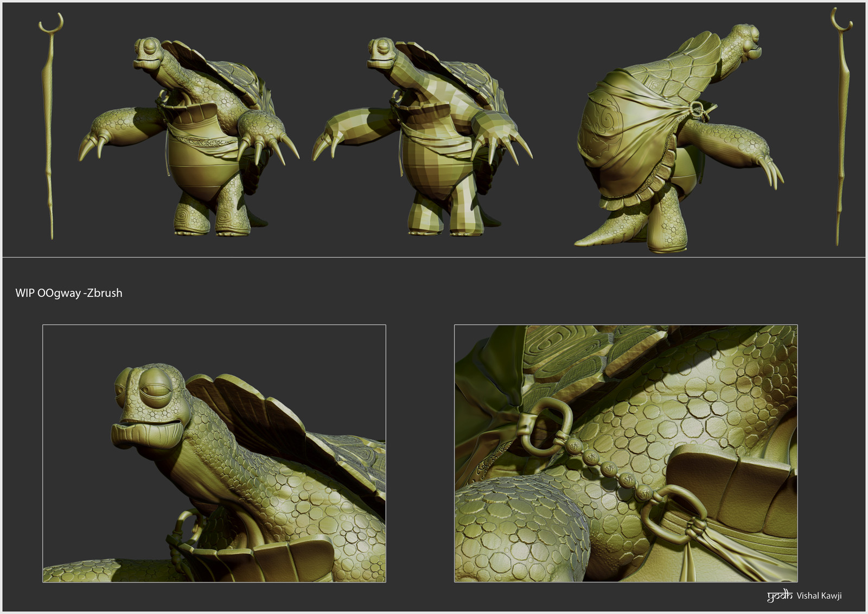Click the 'yodh' signature logo

pyautogui.click(x=780, y=596)
